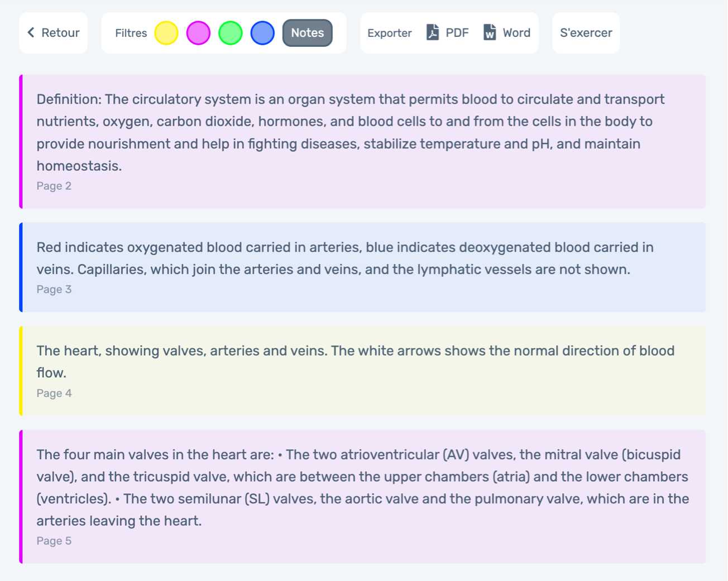Viewport: 728px width, 581px height.
Task: Click the back chevron arrow icon
Action: click(31, 33)
